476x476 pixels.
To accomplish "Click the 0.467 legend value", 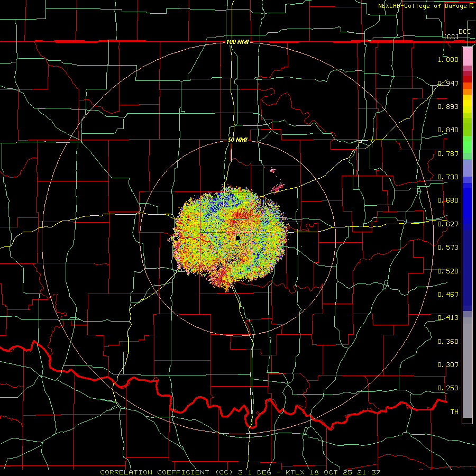I will (x=448, y=295).
